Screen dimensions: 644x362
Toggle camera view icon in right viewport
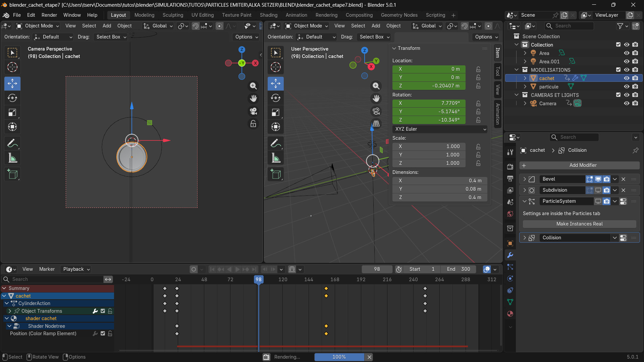(376, 111)
